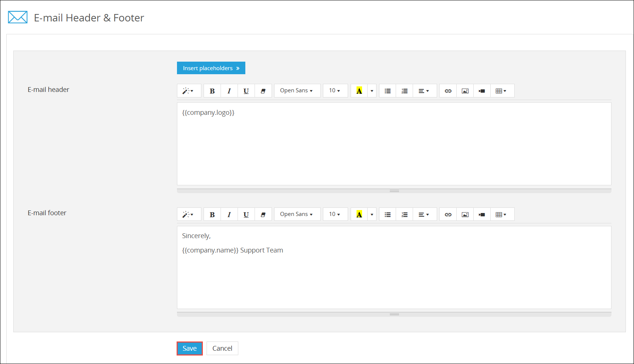Click the envelope icon beside the page title

click(x=18, y=17)
